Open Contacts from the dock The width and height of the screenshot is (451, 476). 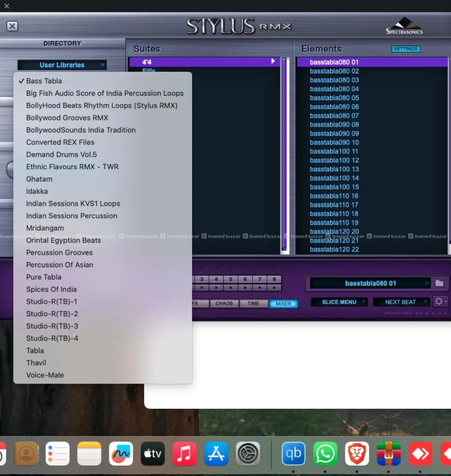tap(26, 454)
